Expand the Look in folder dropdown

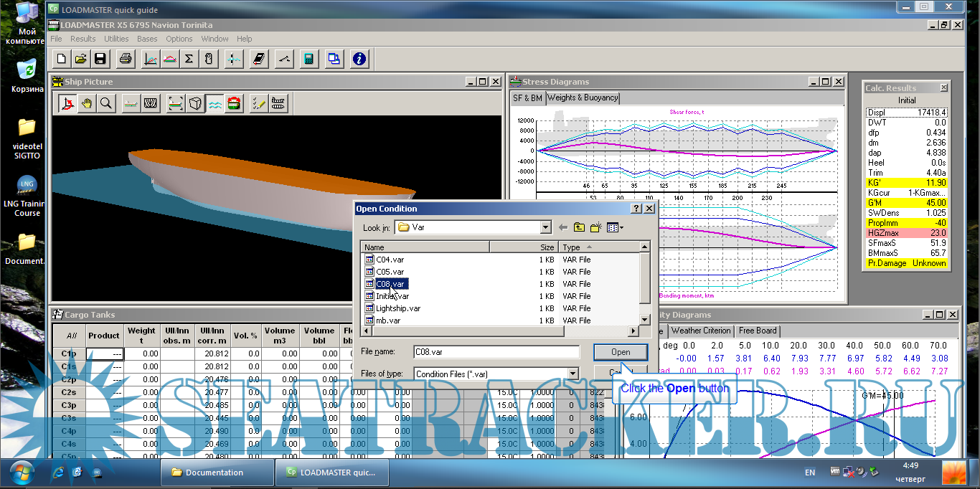pyautogui.click(x=545, y=227)
